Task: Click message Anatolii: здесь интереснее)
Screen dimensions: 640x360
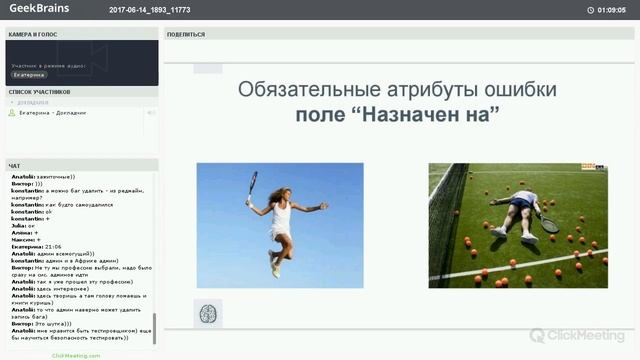Action: 51,289
